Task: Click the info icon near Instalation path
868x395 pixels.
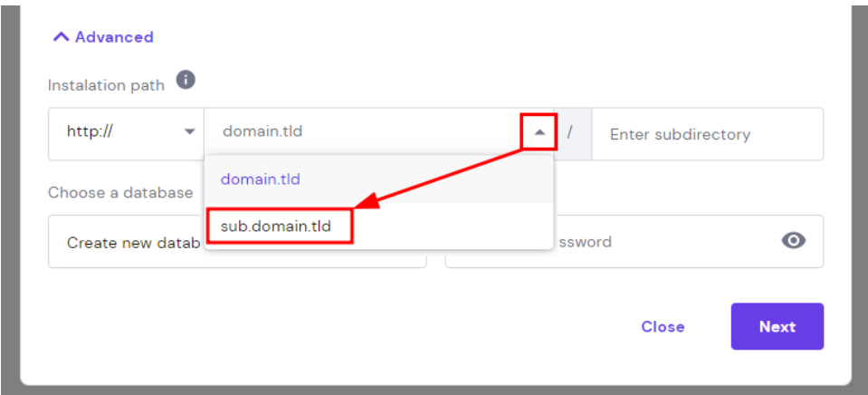Action: point(186,81)
